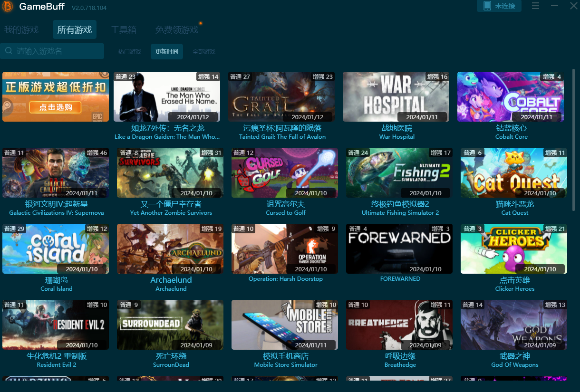Select the Coral Island game thumbnail
Image resolution: width=580 pixels, height=392 pixels.
(56, 249)
